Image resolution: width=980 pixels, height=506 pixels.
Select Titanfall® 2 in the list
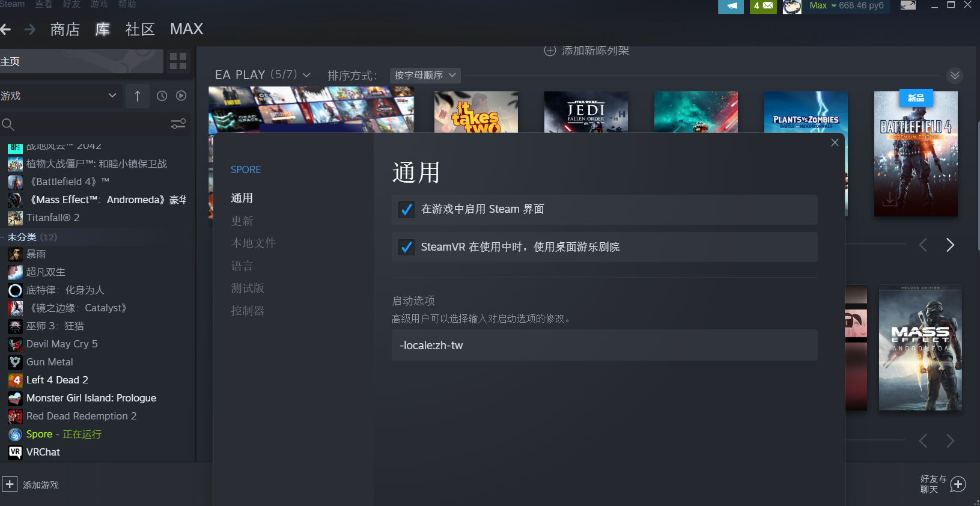[53, 218]
